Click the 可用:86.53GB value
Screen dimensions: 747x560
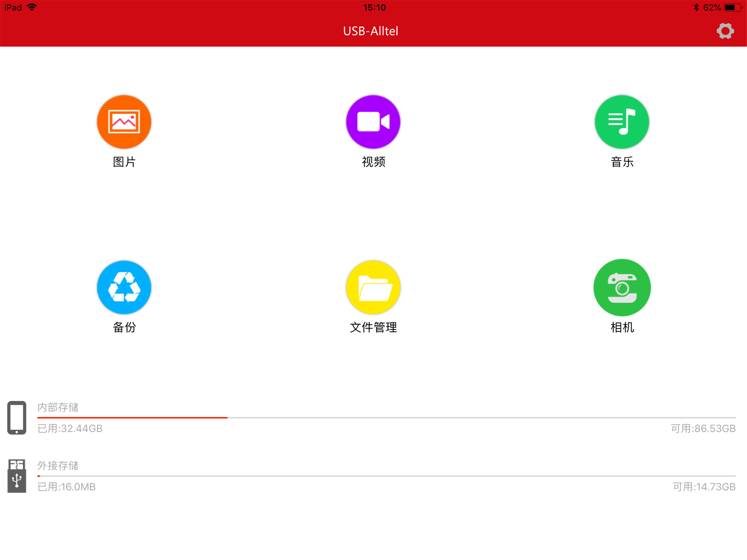pyautogui.click(x=703, y=428)
